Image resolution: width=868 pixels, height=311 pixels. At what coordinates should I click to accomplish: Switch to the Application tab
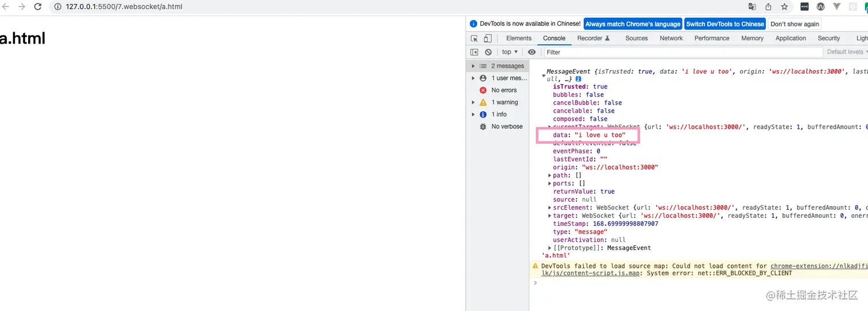click(790, 39)
